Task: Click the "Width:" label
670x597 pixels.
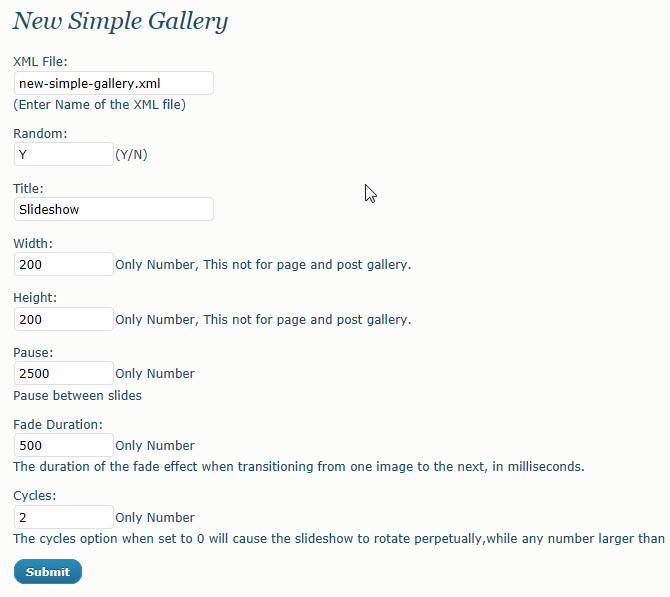Action: tap(33, 244)
